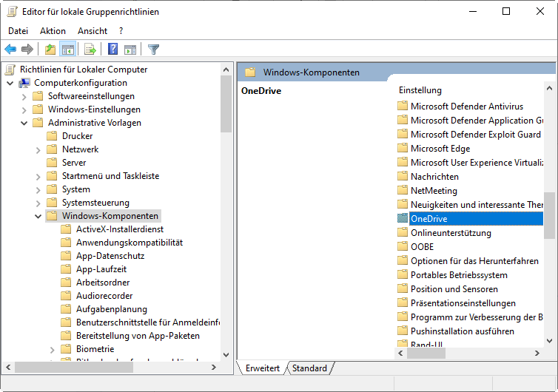The height and width of the screenshot is (392, 558).
Task: Open the Ansicht menu
Action: click(93, 31)
